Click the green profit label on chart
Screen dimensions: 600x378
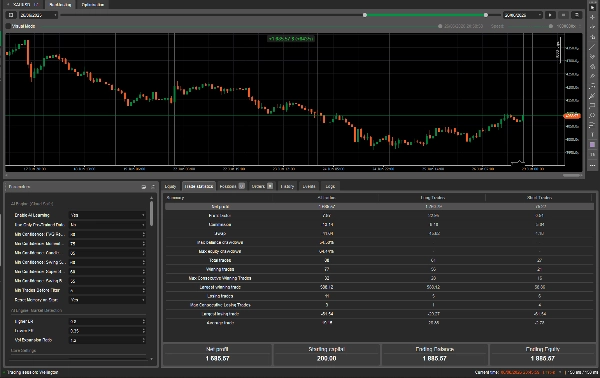291,39
